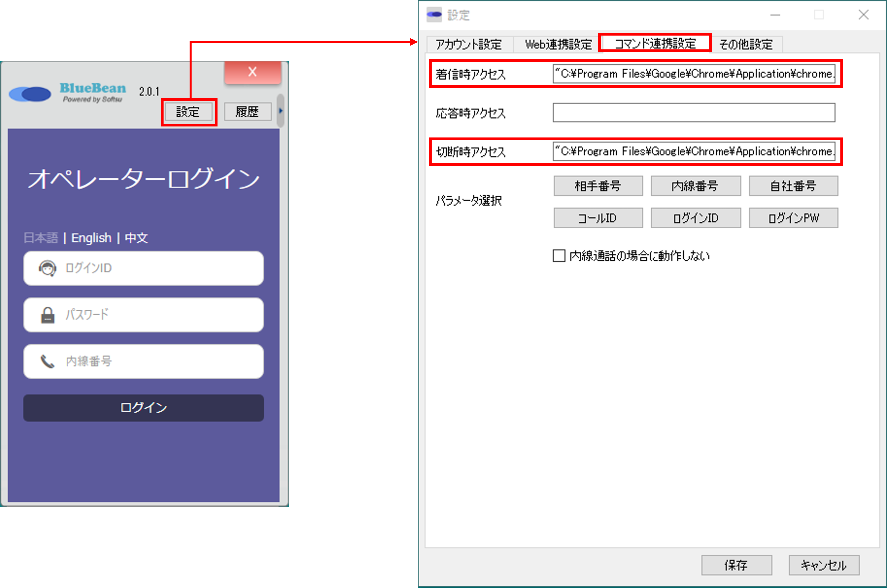Click the settings window app icon

(x=434, y=15)
